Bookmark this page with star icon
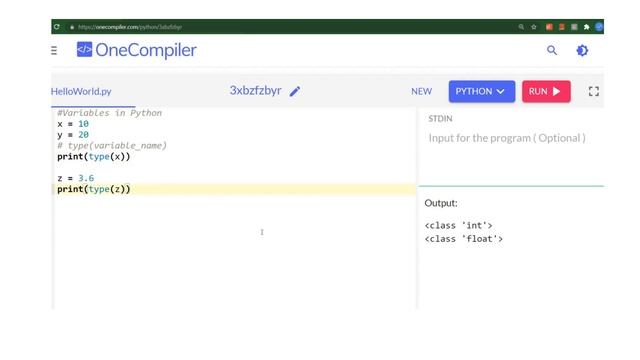This screenshot has width=640, height=360. pyautogui.click(x=533, y=27)
